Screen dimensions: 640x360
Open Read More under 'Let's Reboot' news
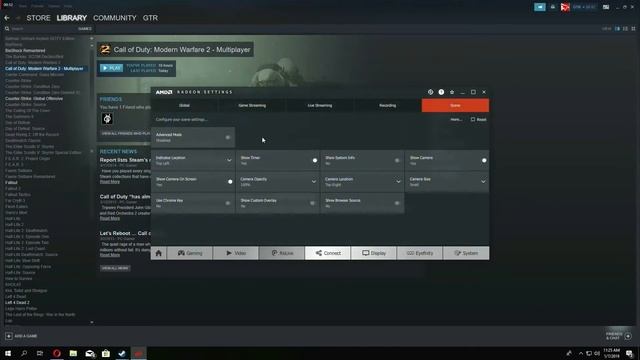[x=110, y=255]
